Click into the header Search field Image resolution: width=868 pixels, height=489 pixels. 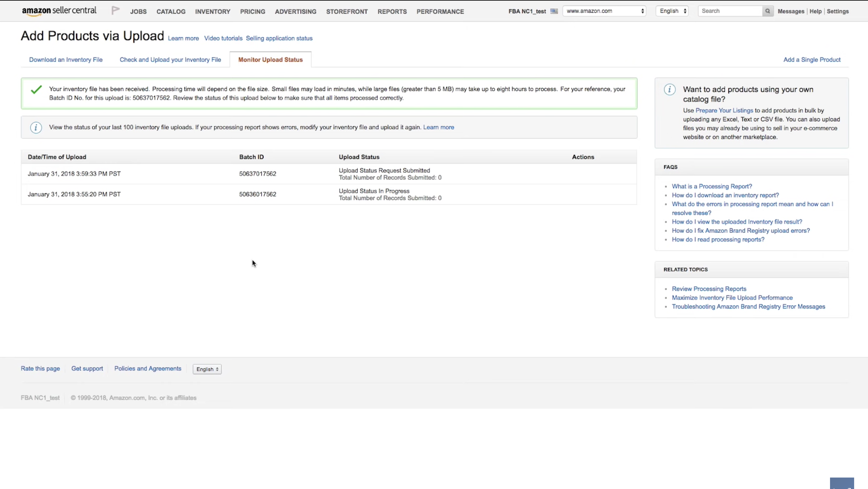tap(730, 11)
